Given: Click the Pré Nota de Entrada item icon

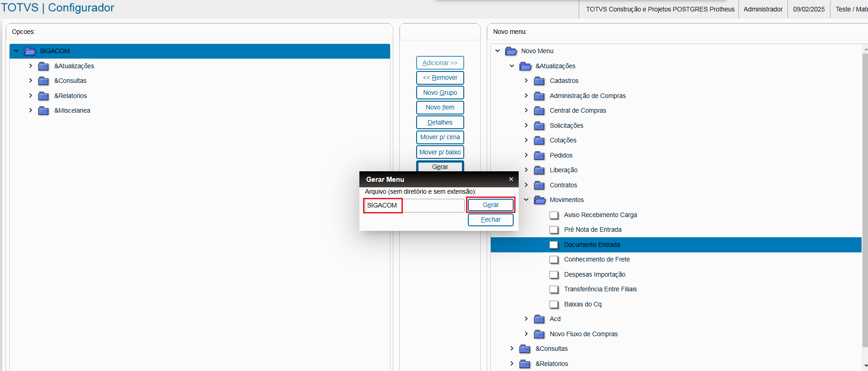Looking at the screenshot, I should point(554,230).
